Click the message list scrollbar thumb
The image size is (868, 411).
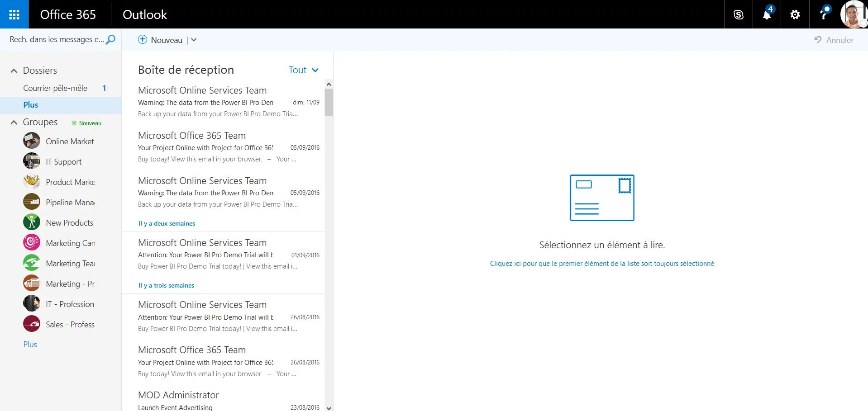[329, 103]
